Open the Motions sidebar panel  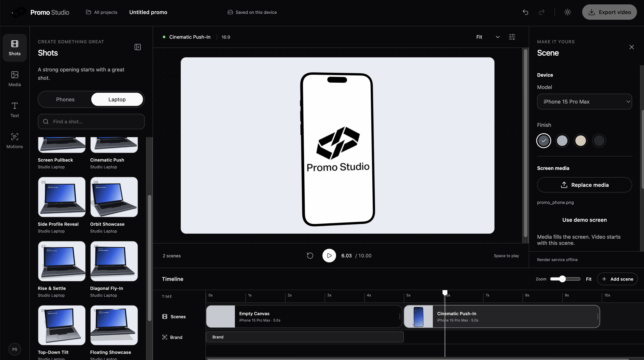(x=15, y=141)
